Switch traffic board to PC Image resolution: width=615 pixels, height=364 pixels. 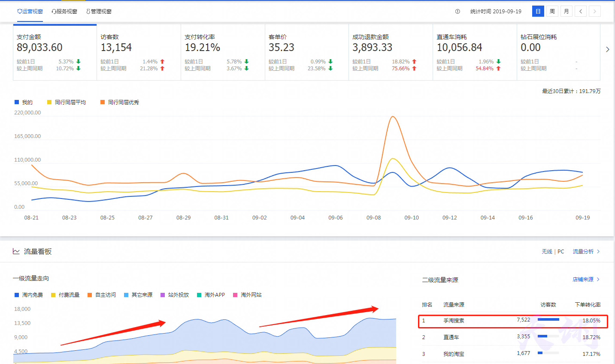click(561, 252)
